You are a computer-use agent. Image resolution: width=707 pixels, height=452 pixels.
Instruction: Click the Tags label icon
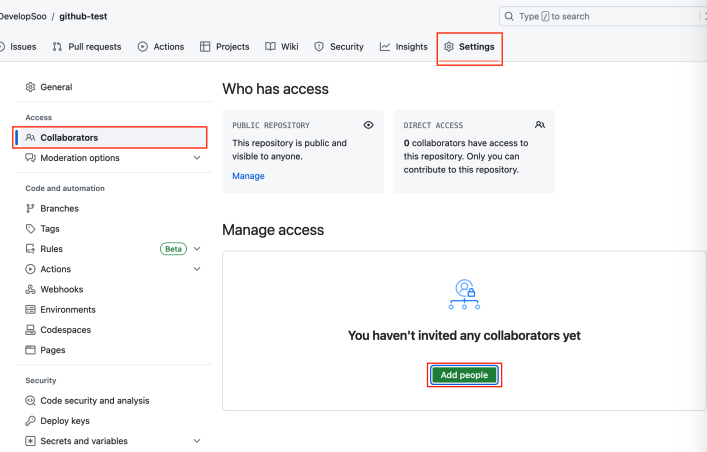click(30, 229)
